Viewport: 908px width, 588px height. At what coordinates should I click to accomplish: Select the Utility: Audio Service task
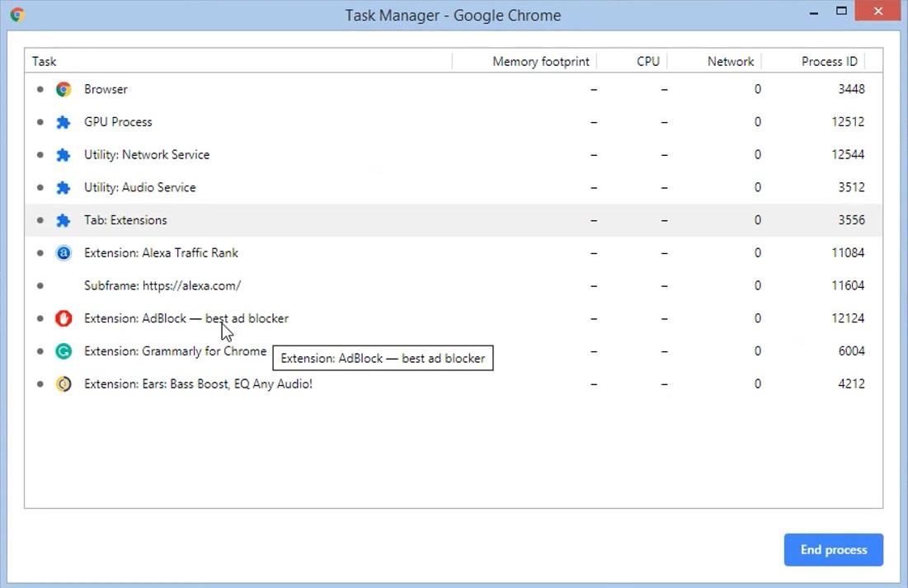454,188
